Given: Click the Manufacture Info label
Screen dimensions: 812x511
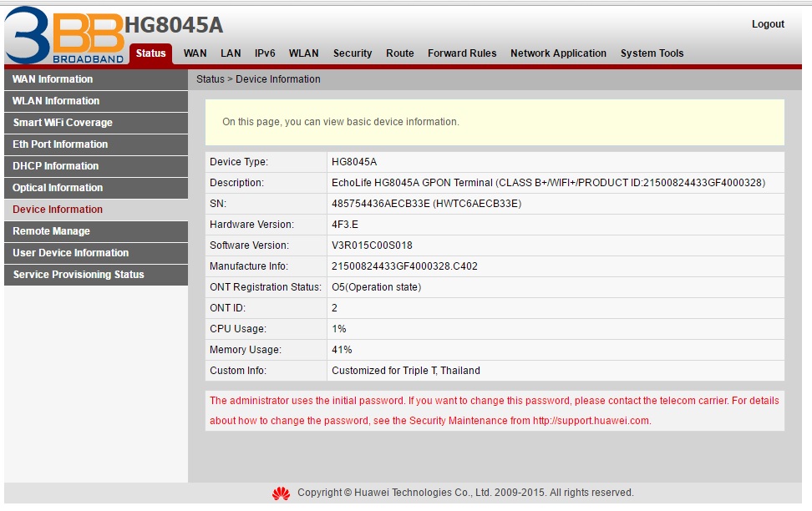Looking at the screenshot, I should (x=249, y=266).
